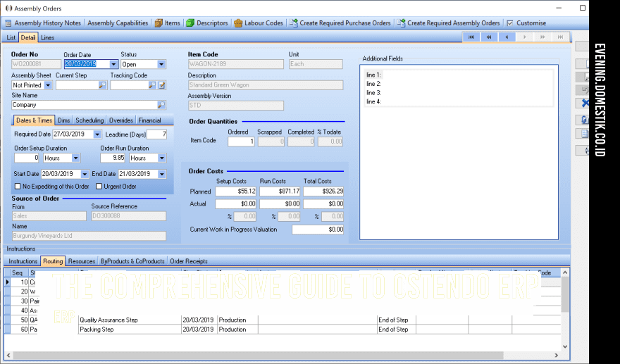This screenshot has height=364, width=620.
Task: Open the Instructions tab
Action: point(23,261)
